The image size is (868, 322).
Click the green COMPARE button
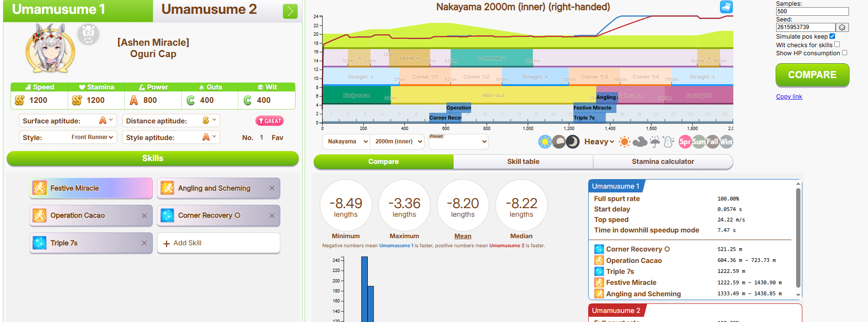pyautogui.click(x=812, y=75)
